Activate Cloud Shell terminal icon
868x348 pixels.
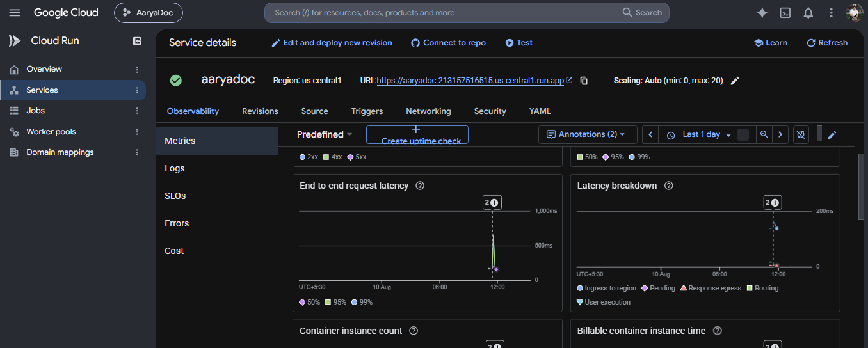(785, 13)
